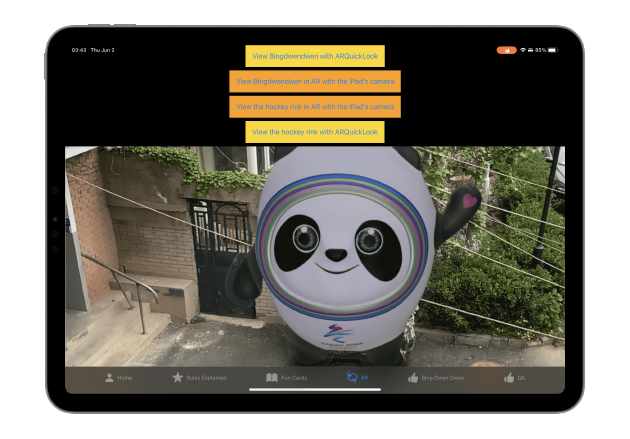Select the AR tab icon
This screenshot has width=630, height=439.
[x=352, y=377]
